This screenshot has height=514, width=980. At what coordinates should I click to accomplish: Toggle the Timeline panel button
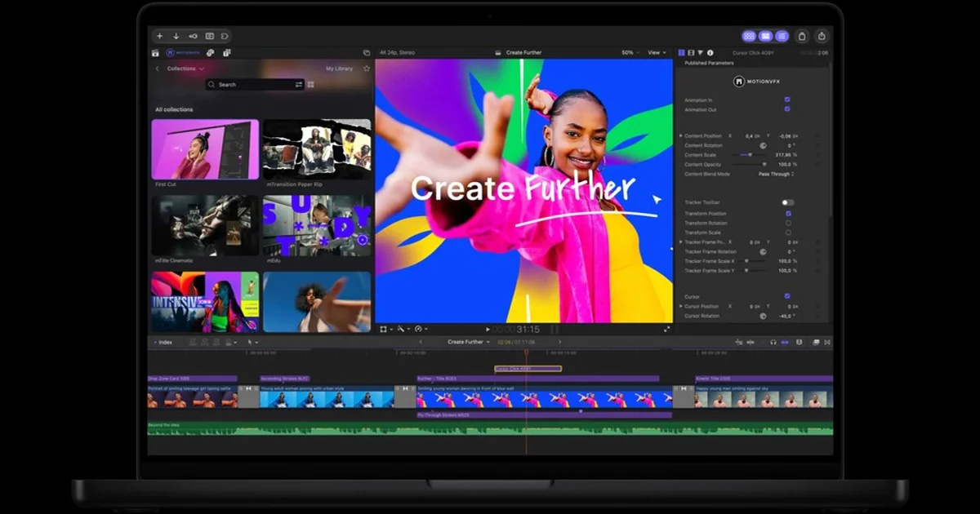[765, 36]
